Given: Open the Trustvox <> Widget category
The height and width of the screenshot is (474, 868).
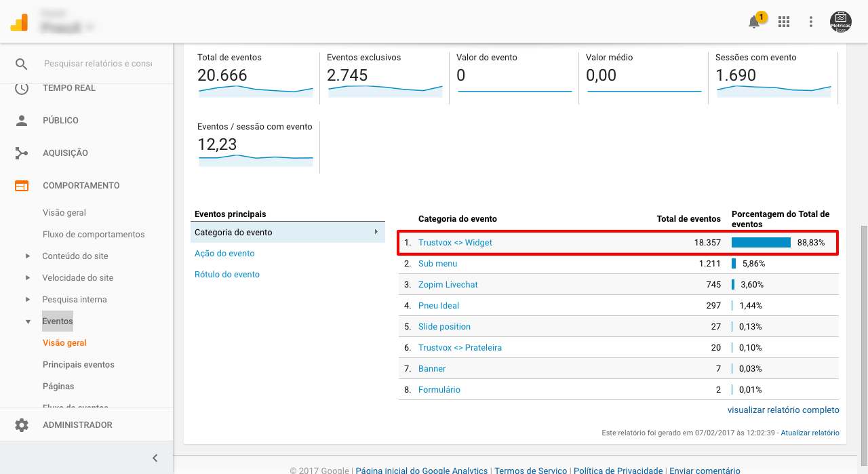Looking at the screenshot, I should pyautogui.click(x=455, y=243).
